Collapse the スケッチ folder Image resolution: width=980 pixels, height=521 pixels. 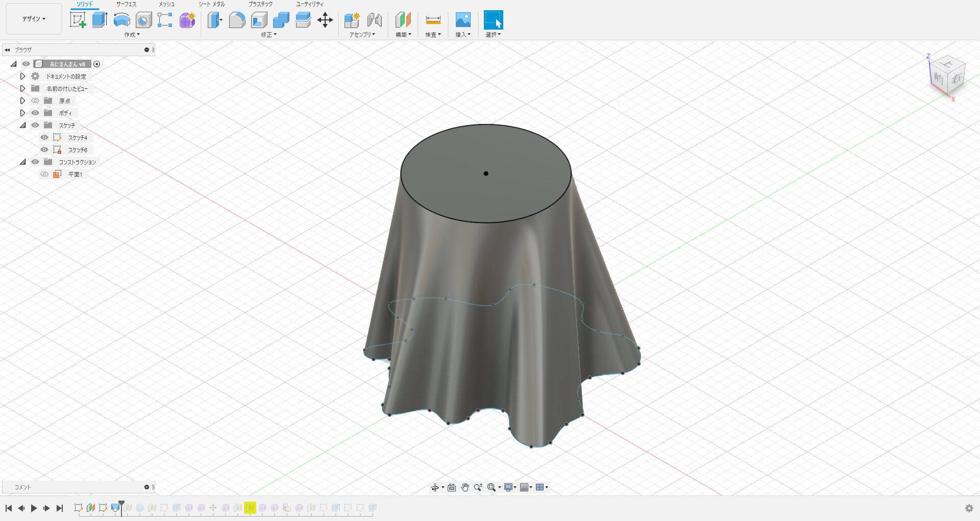coord(23,125)
